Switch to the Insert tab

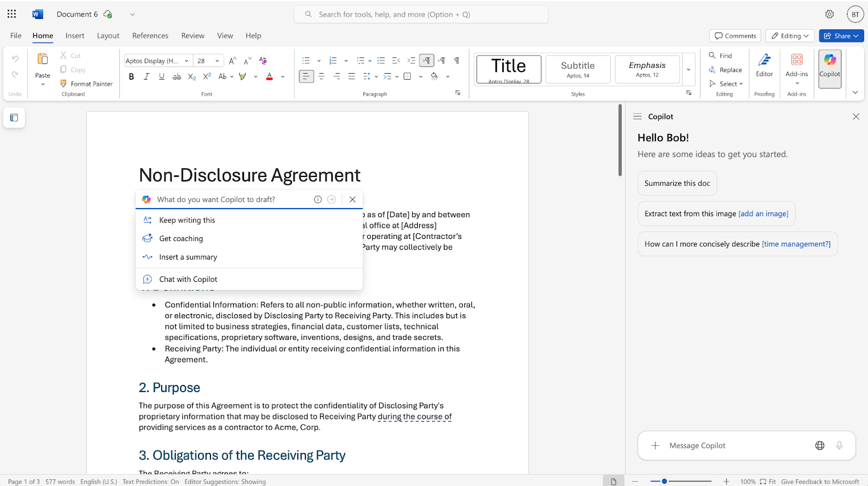(75, 36)
